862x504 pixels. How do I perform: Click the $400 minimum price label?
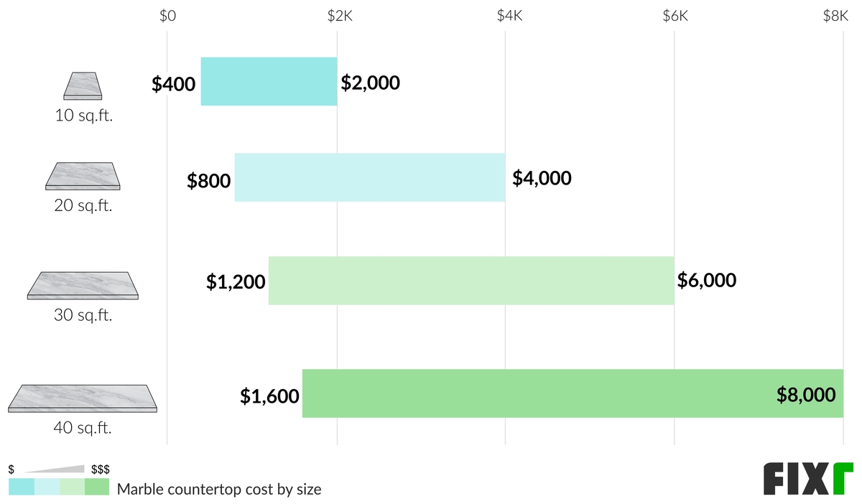173,85
